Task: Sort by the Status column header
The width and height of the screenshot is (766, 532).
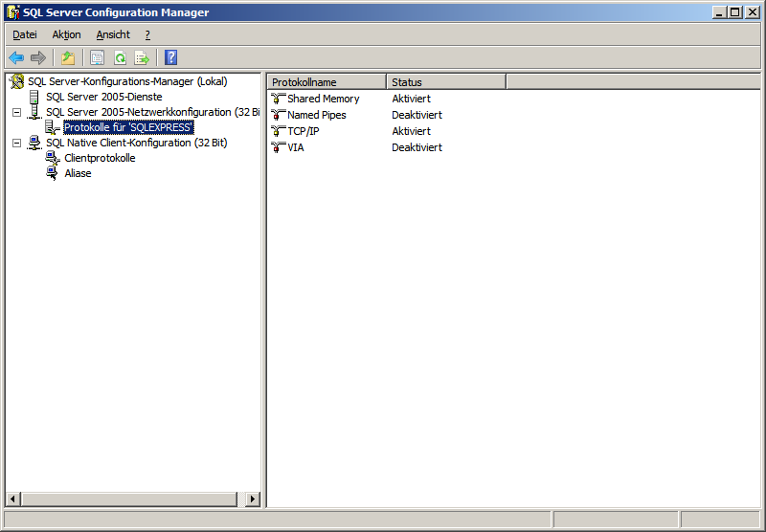Action: coord(445,82)
